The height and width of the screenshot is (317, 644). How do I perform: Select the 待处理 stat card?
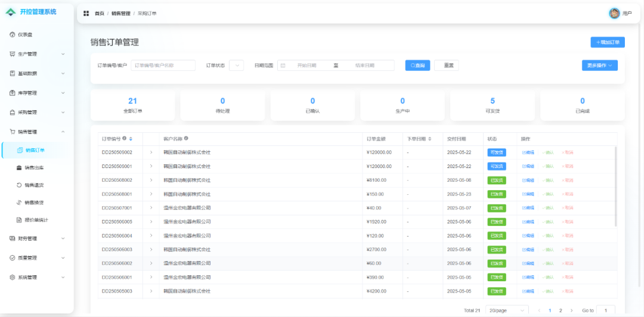pyautogui.click(x=222, y=105)
